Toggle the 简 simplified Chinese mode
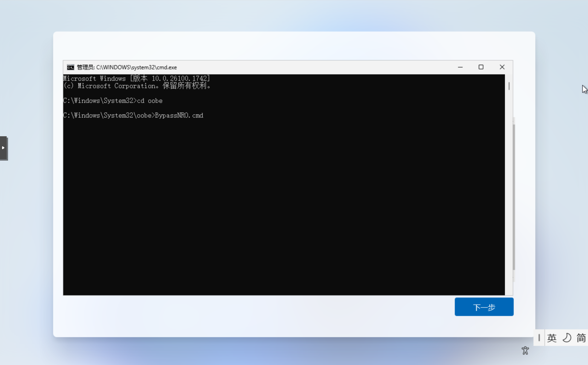The image size is (588, 365). 581,338
